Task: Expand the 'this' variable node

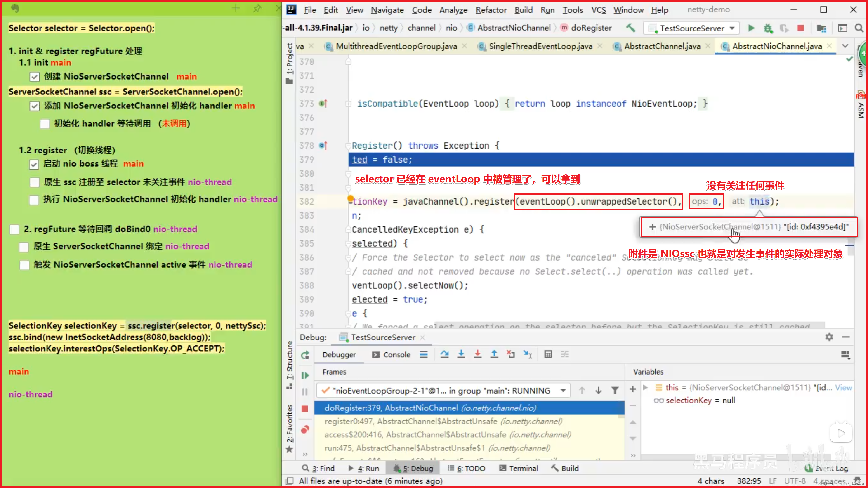Action: tap(645, 388)
